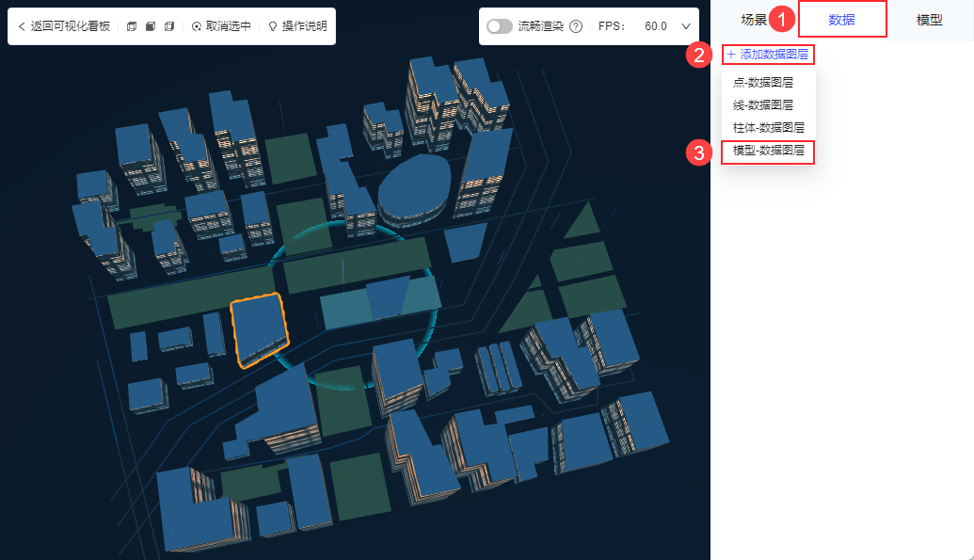The height and width of the screenshot is (560, 974).
Task: Toggle the 流畅渲染 switch
Action: click(x=500, y=26)
